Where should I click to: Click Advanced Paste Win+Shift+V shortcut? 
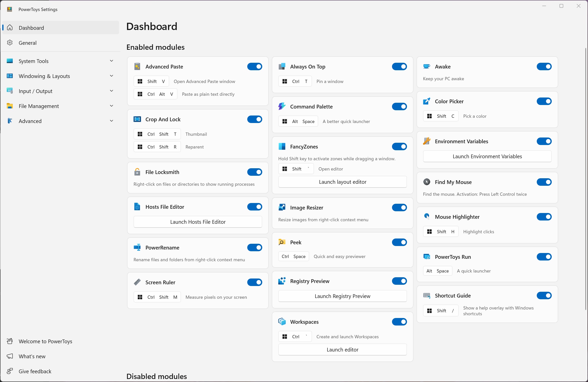pyautogui.click(x=151, y=81)
